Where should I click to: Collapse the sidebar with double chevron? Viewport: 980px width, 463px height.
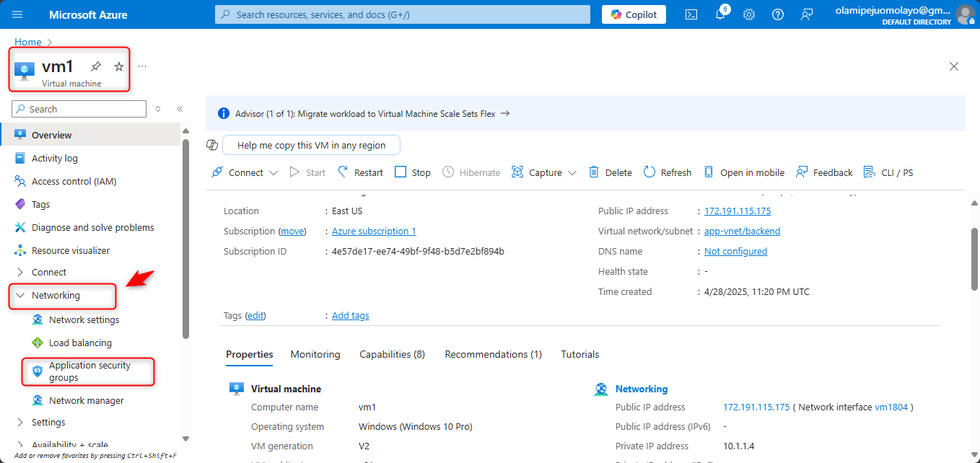tap(180, 109)
